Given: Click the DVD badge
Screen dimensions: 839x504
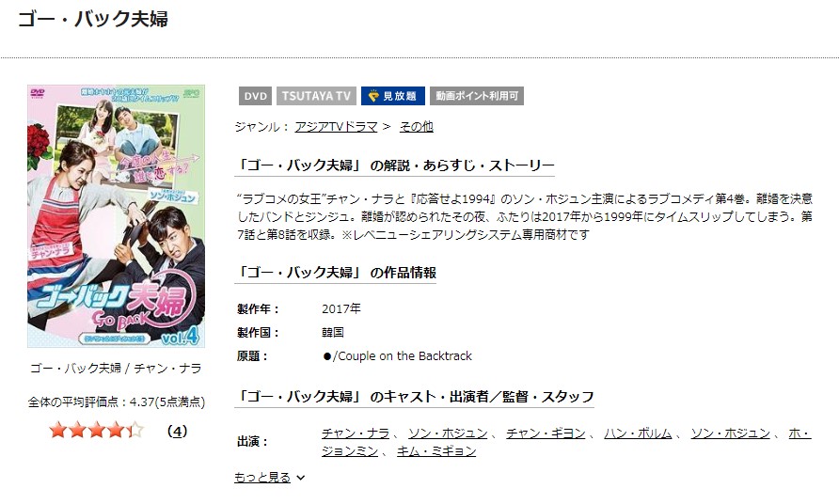Looking at the screenshot, I should (x=255, y=96).
